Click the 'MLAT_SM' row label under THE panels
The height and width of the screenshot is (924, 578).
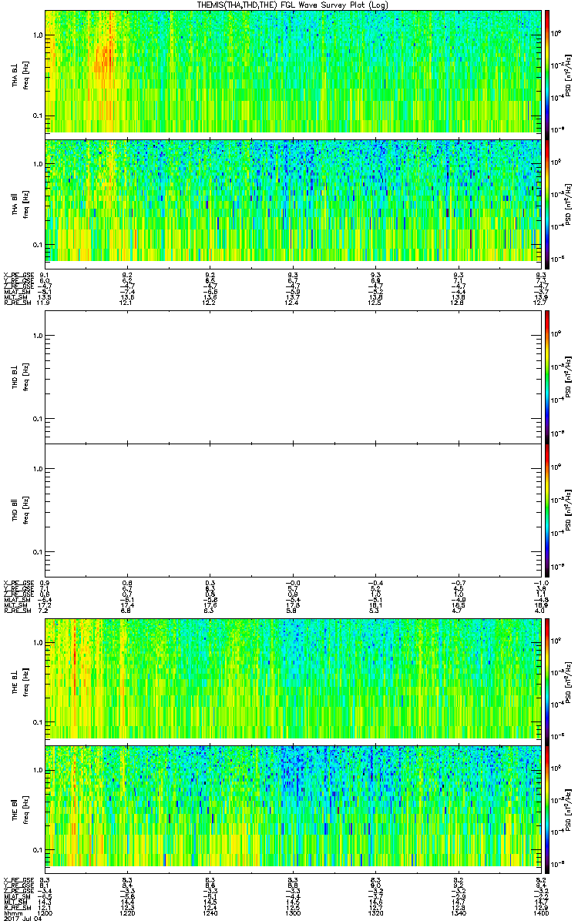(16, 896)
